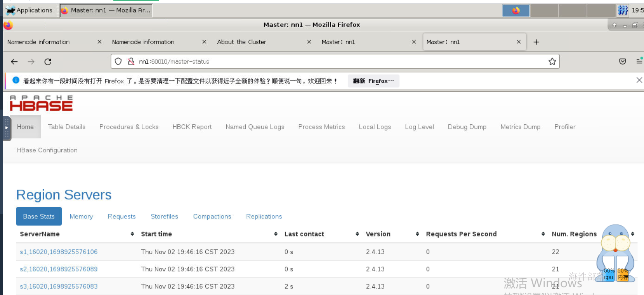Click the browser forward arrow

pyautogui.click(x=31, y=62)
